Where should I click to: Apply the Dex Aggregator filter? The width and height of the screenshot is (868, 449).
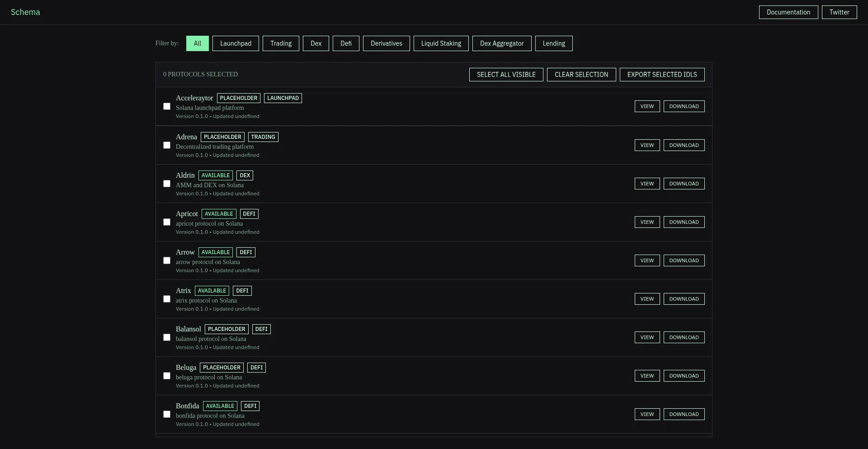(x=501, y=43)
